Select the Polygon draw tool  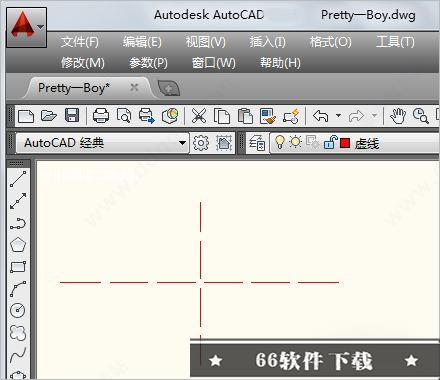[18, 245]
